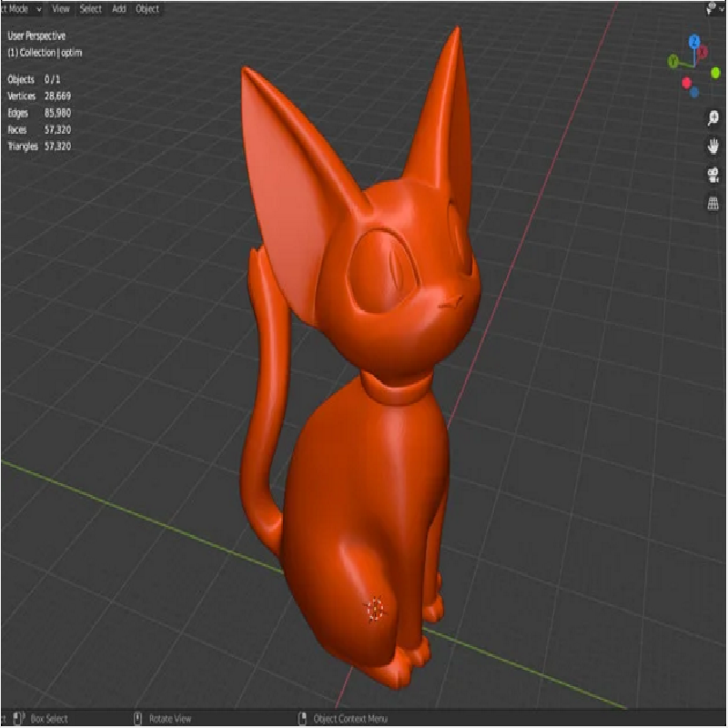Open the Select menu
The width and height of the screenshot is (728, 728).
click(x=91, y=8)
